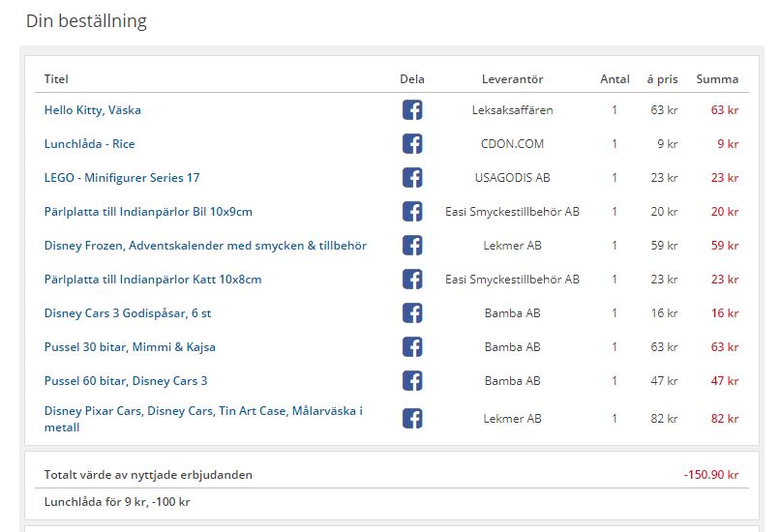
Task: Click the Din beställning heading
Action: [86, 21]
